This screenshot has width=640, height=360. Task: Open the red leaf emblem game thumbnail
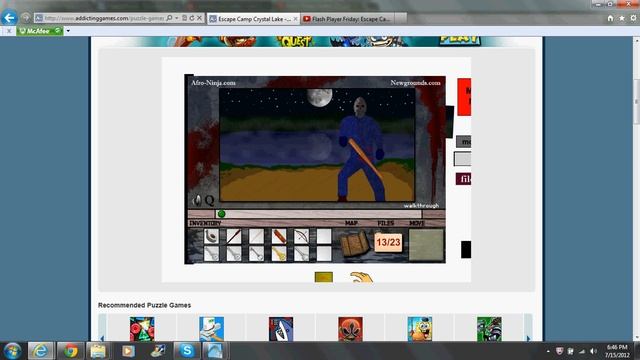coord(350,329)
